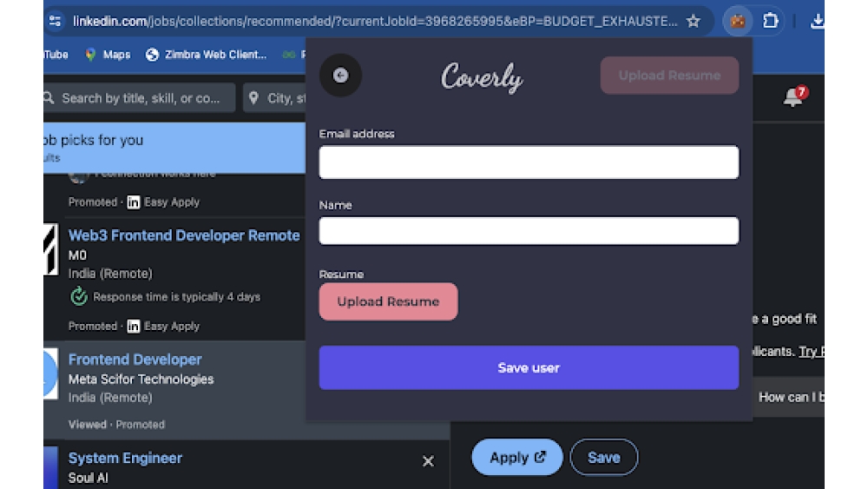868x489 pixels.
Task: Click the green response time icon
Action: coord(79,296)
